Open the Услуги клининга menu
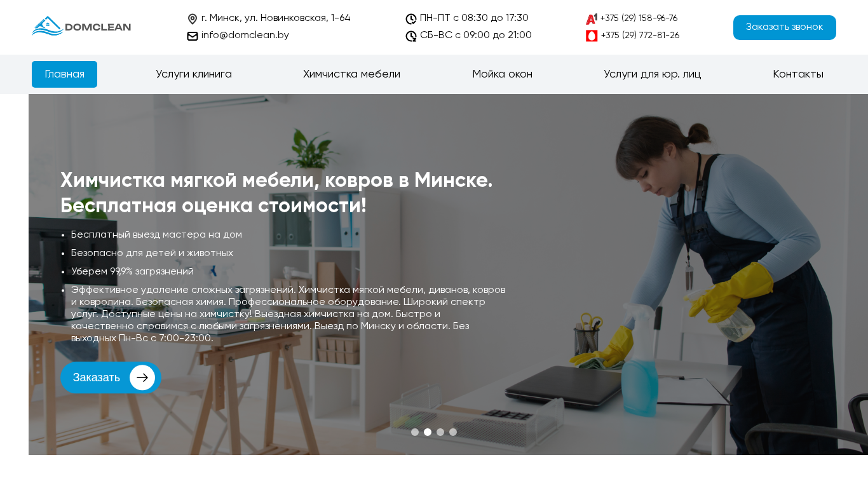 pos(194,74)
